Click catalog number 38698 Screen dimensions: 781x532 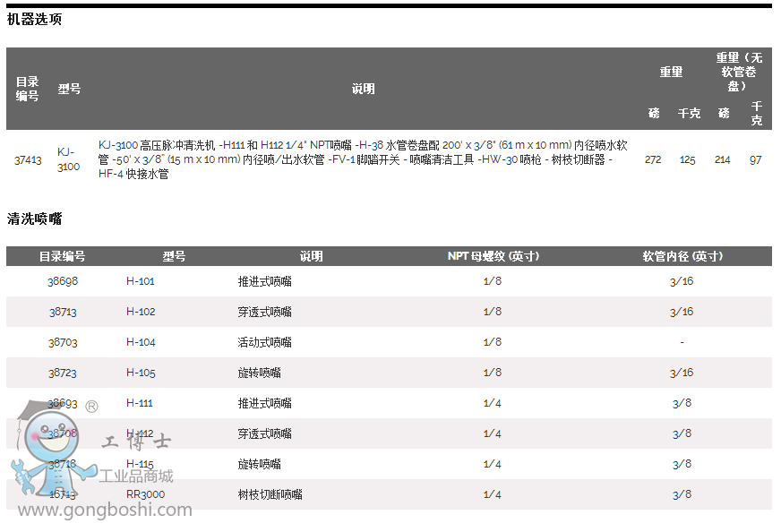pyautogui.click(x=63, y=281)
